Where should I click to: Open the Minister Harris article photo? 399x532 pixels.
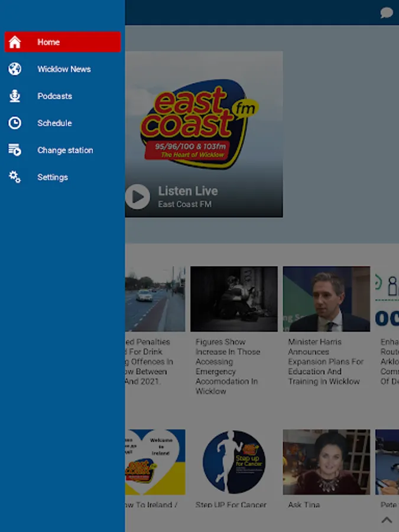pos(326,299)
